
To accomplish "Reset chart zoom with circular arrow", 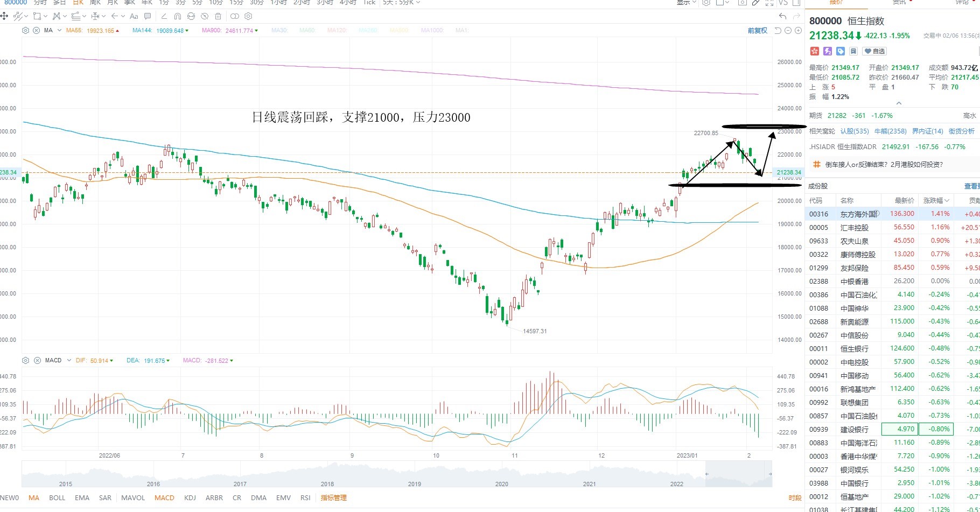I will point(778,31).
